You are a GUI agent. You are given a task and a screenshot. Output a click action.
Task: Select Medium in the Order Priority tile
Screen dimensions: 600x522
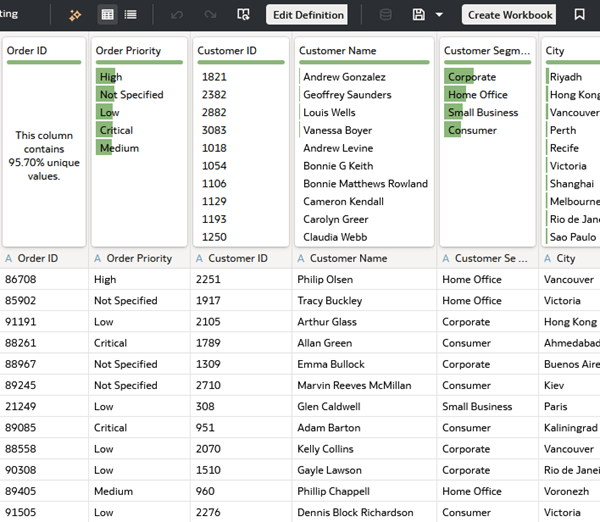(119, 148)
